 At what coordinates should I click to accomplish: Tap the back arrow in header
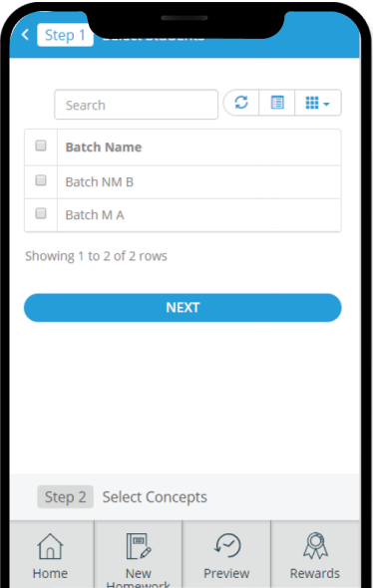(25, 35)
